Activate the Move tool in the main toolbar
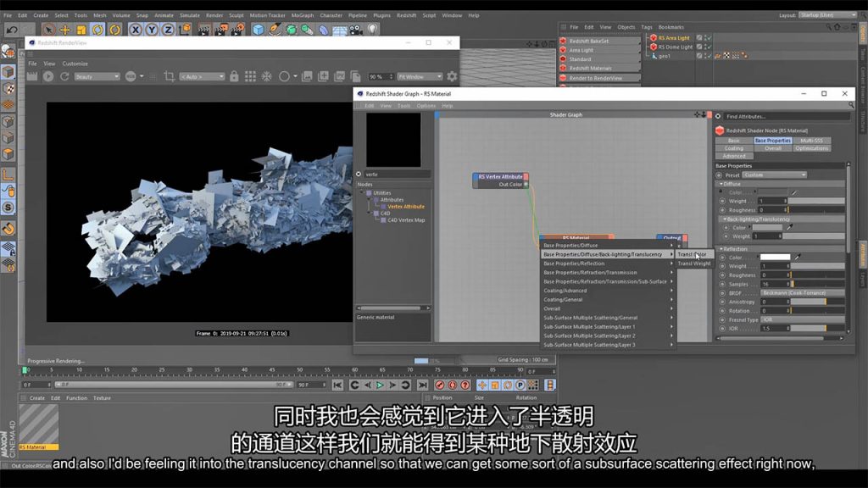This screenshot has width=868, height=488. tap(65, 30)
